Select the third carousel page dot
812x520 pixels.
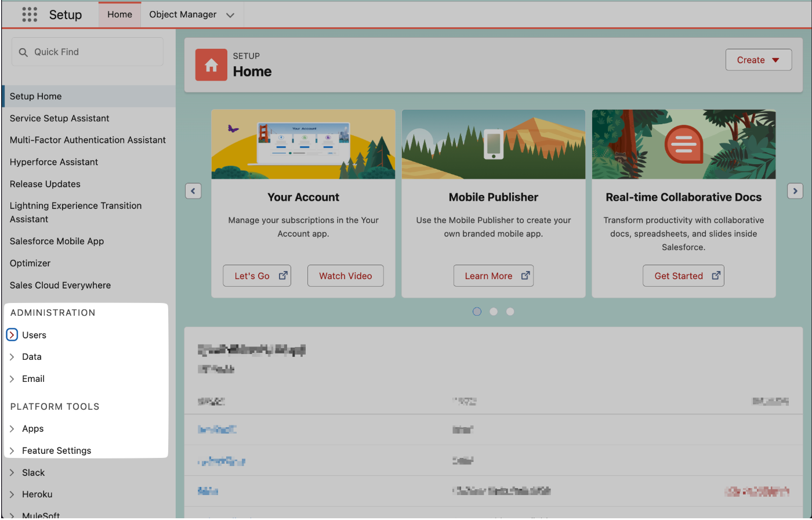pos(510,312)
